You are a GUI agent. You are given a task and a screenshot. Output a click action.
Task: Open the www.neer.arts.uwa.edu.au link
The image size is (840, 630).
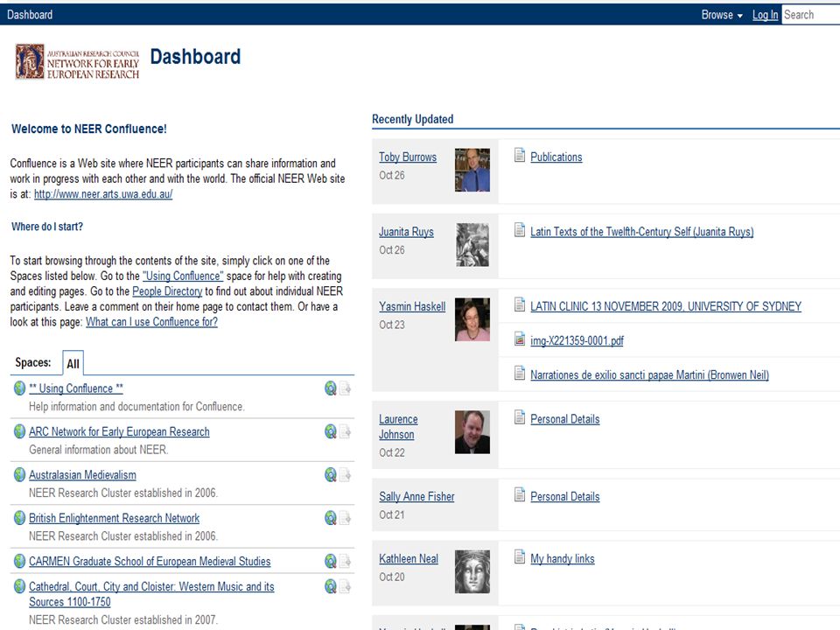(103, 194)
